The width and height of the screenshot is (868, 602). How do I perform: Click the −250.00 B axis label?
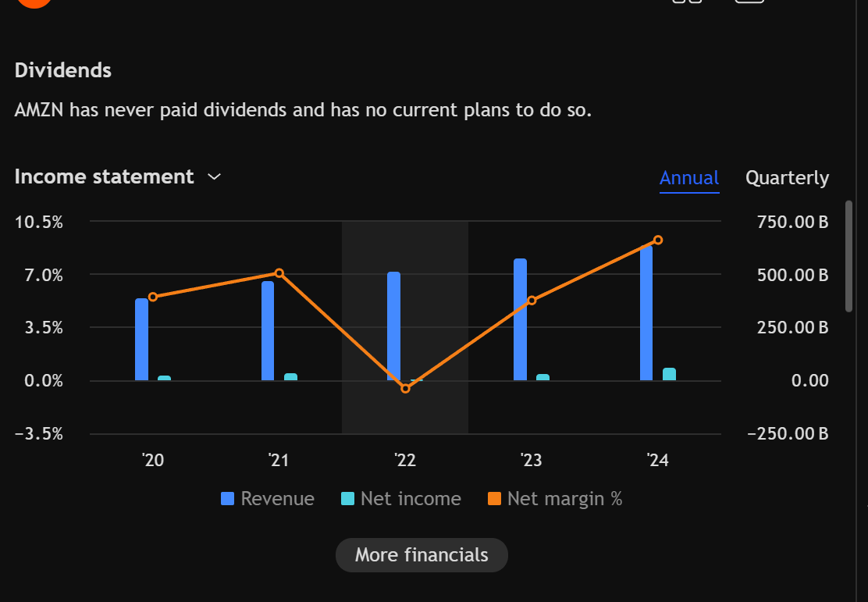788,433
